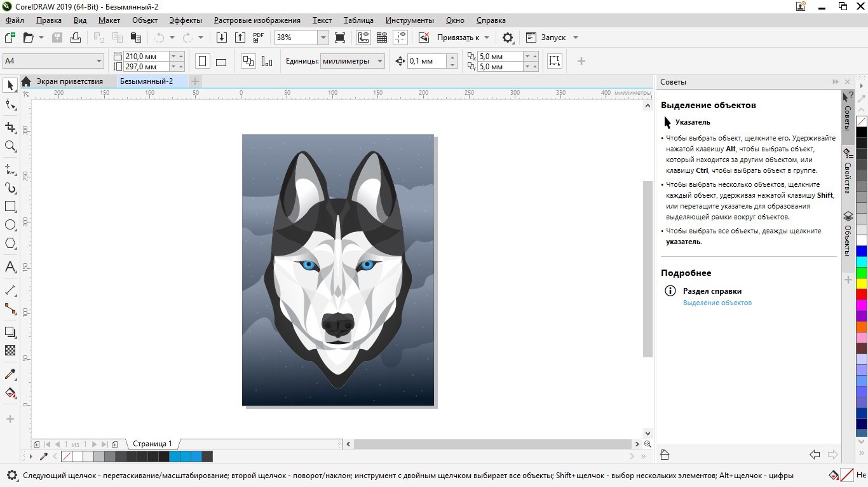Open the zoom level 38% dropdown
This screenshot has width=868, height=487.
323,38
